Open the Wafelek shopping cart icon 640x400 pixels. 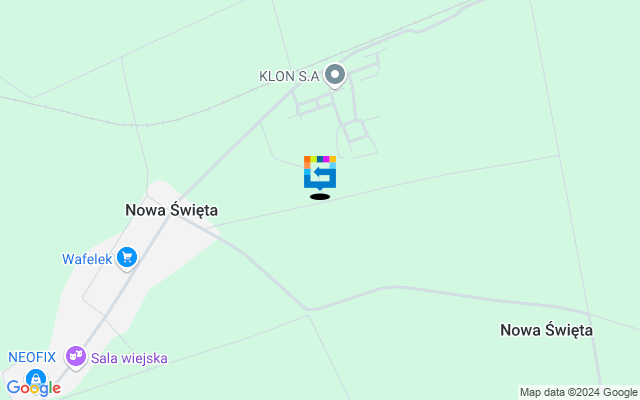point(127,258)
